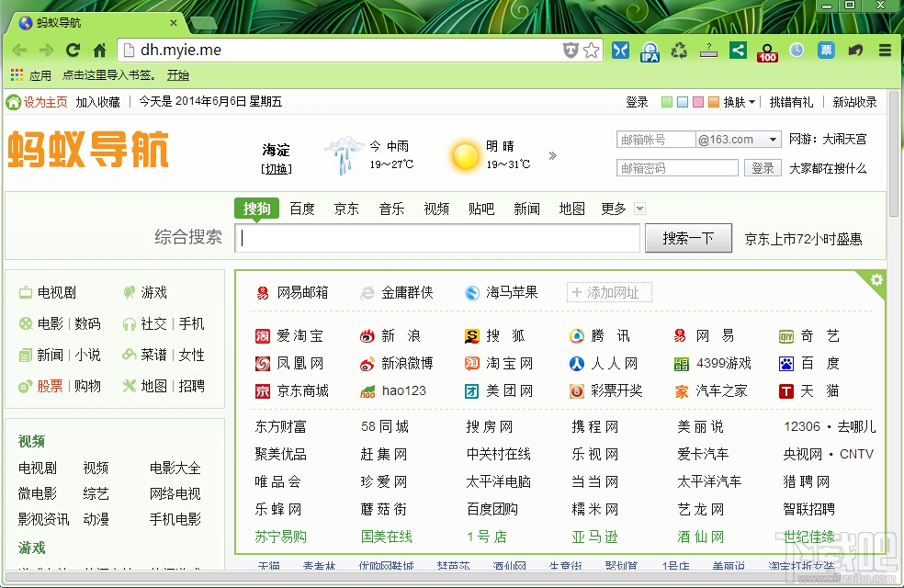Reload the page with refresh icon
The width and height of the screenshot is (904, 588).
[x=73, y=51]
